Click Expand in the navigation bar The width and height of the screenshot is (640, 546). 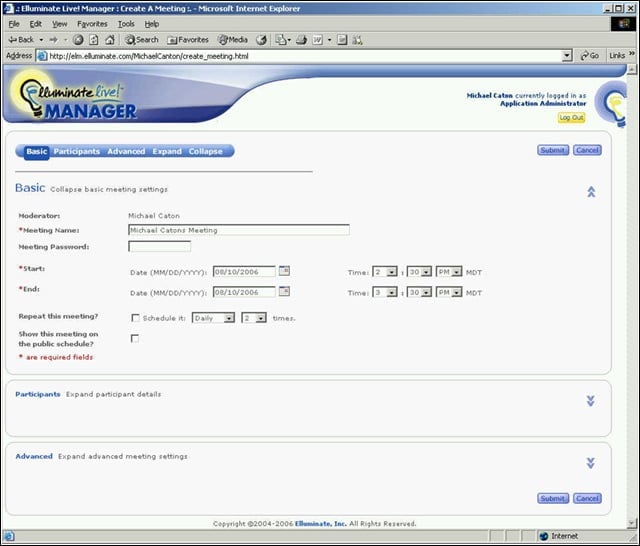167,151
